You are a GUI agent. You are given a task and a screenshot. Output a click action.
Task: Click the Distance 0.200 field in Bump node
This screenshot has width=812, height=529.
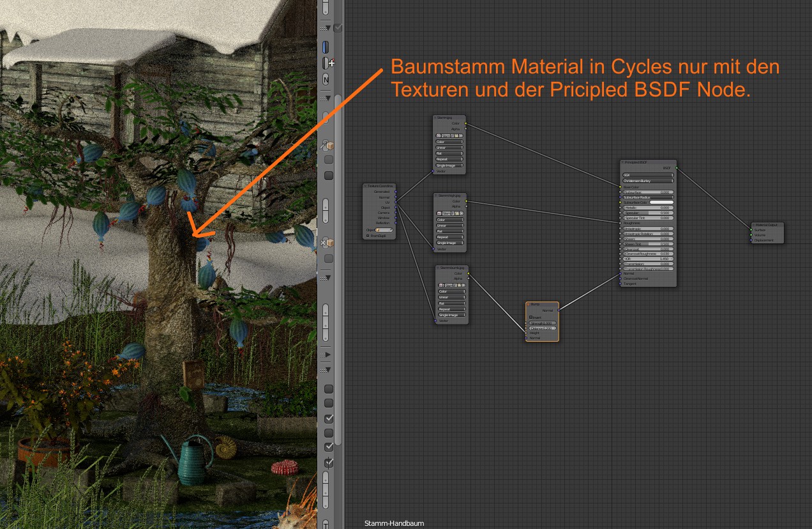[543, 328]
